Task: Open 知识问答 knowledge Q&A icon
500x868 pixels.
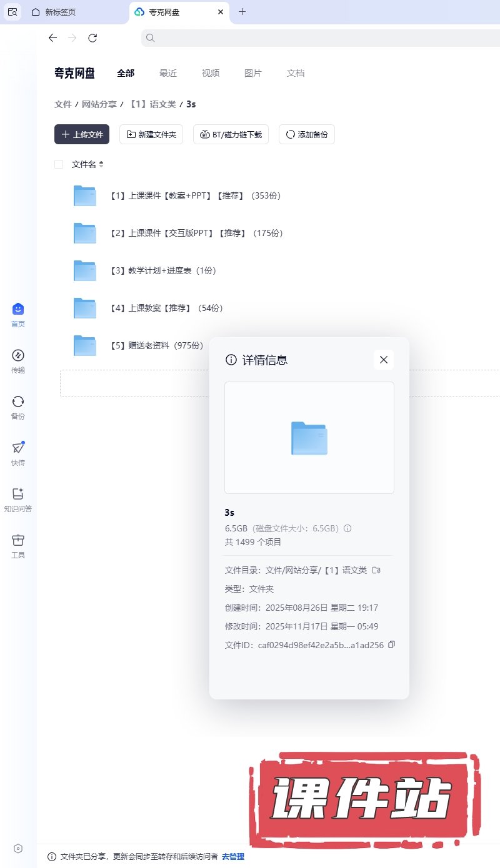Action: pos(18,495)
